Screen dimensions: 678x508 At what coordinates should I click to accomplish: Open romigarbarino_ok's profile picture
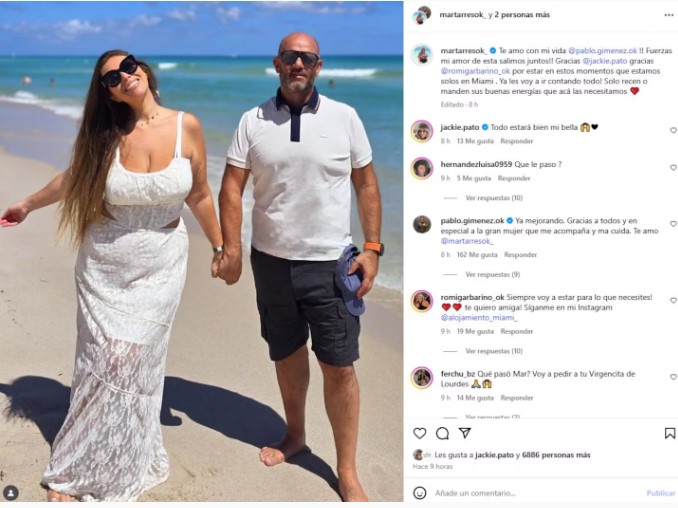point(422,301)
